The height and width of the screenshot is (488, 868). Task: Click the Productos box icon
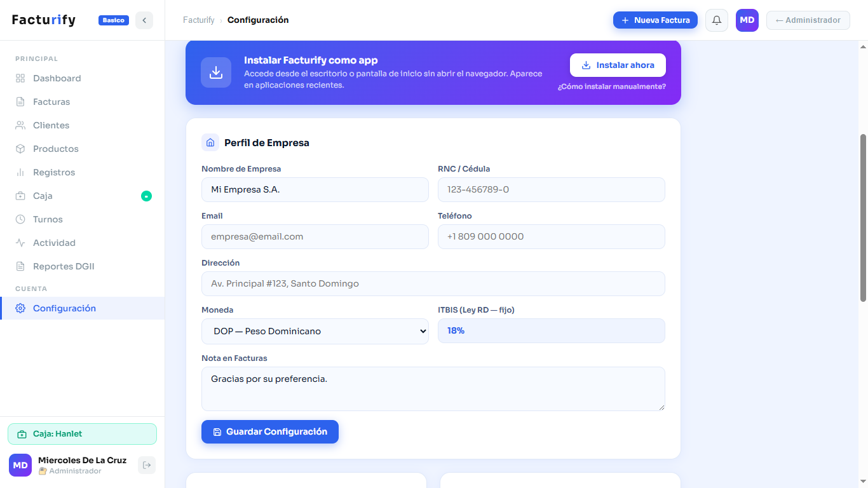pos(20,149)
